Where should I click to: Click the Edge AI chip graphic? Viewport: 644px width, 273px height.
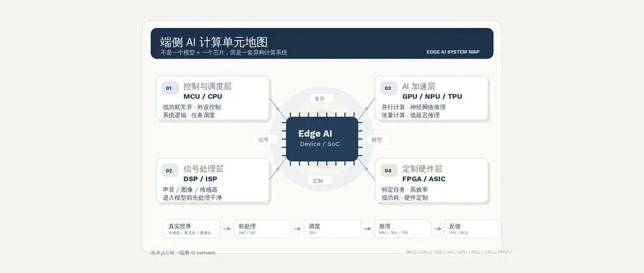click(x=321, y=139)
